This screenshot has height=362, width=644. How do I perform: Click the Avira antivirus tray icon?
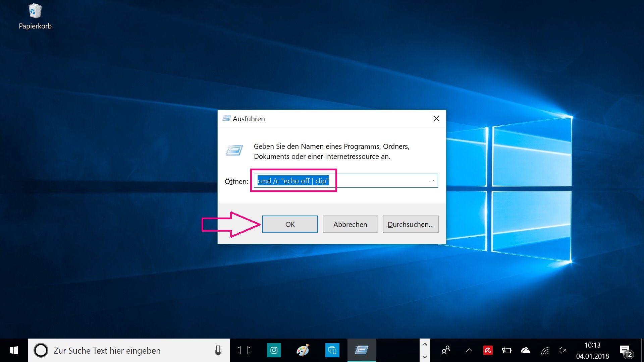coord(488,351)
